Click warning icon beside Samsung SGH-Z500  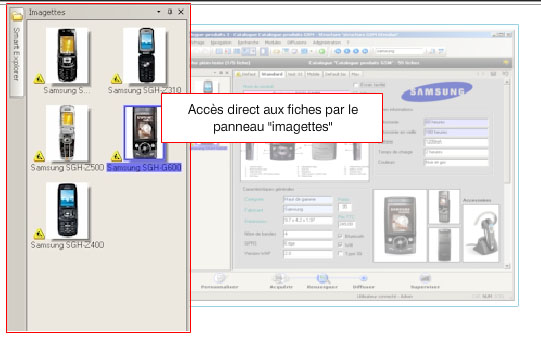39,156
